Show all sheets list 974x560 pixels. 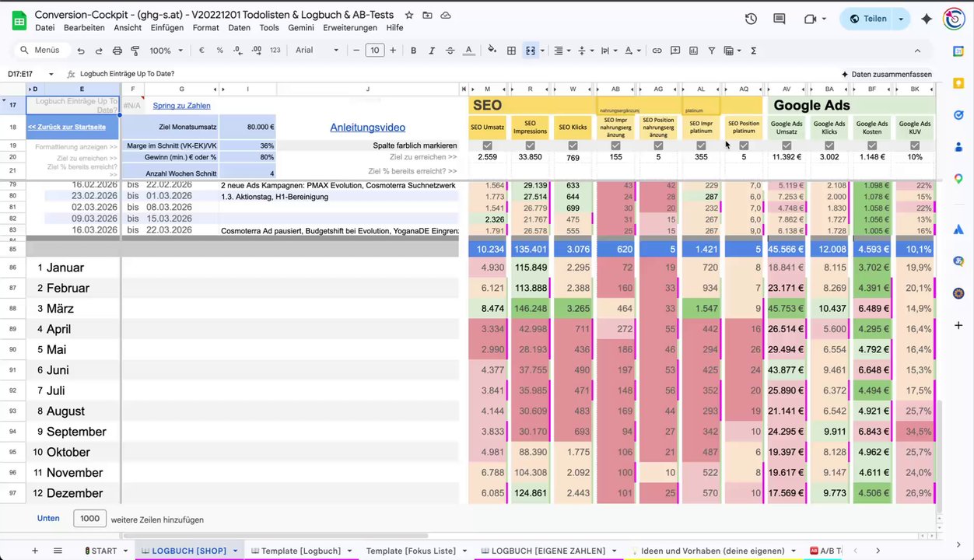(58, 551)
